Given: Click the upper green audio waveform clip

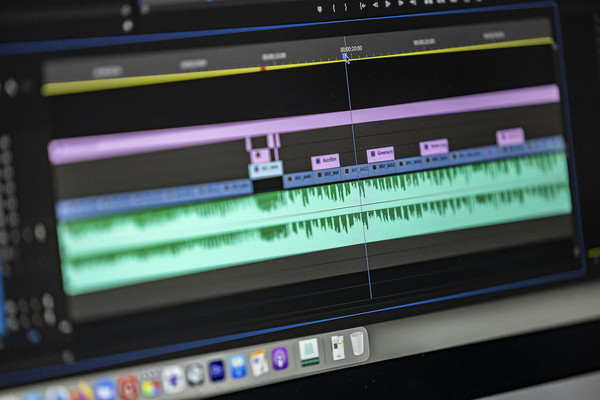Looking at the screenshot, I should [314, 205].
